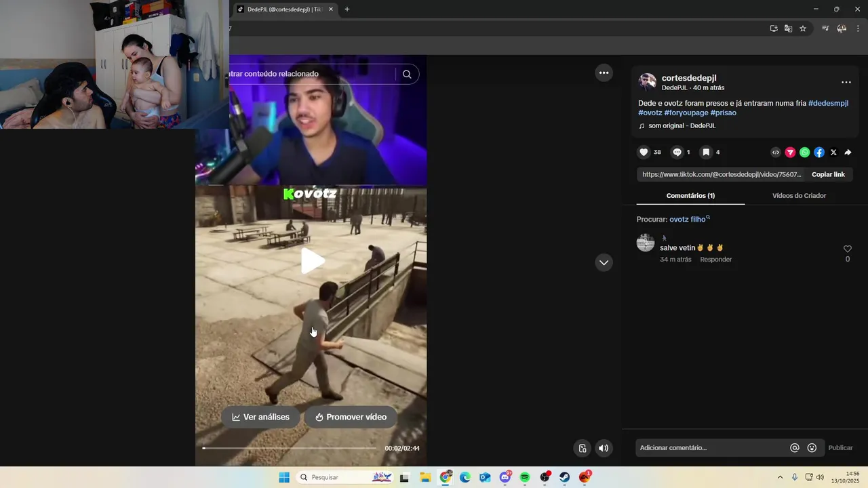Viewport: 868px width, 488px height.
Task: Share the video on X
Action: pyautogui.click(x=833, y=152)
